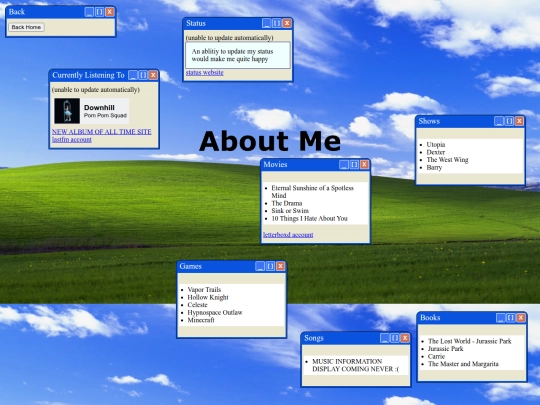Select The Master and Margarita
Image resolution: width=540 pixels, height=405 pixels.
[x=463, y=364]
